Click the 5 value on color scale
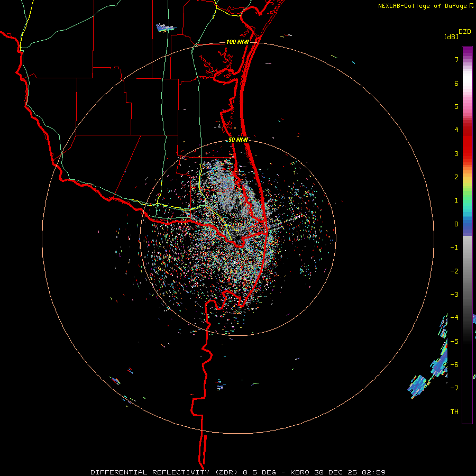 click(x=456, y=106)
